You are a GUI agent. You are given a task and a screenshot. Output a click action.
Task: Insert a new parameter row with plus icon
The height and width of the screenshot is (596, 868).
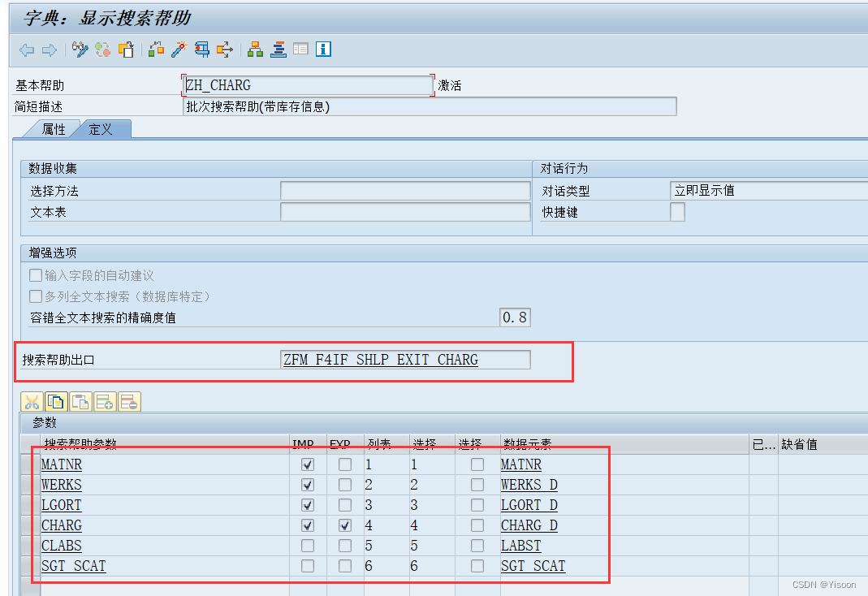tap(104, 401)
